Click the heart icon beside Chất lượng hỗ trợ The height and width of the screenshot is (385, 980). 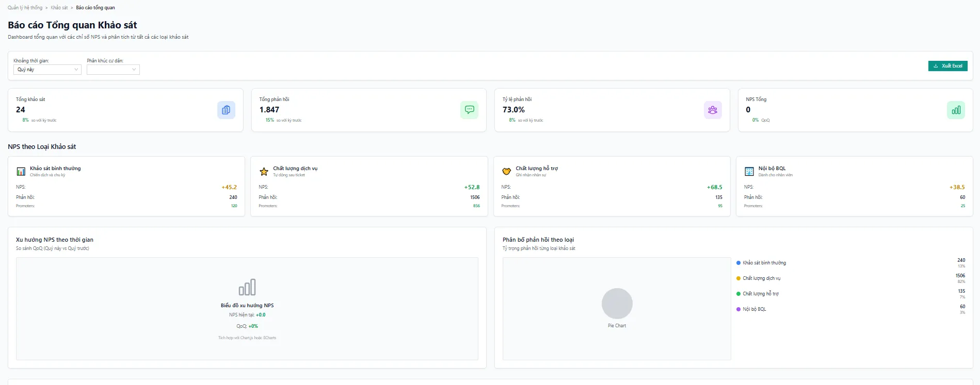pyautogui.click(x=506, y=172)
